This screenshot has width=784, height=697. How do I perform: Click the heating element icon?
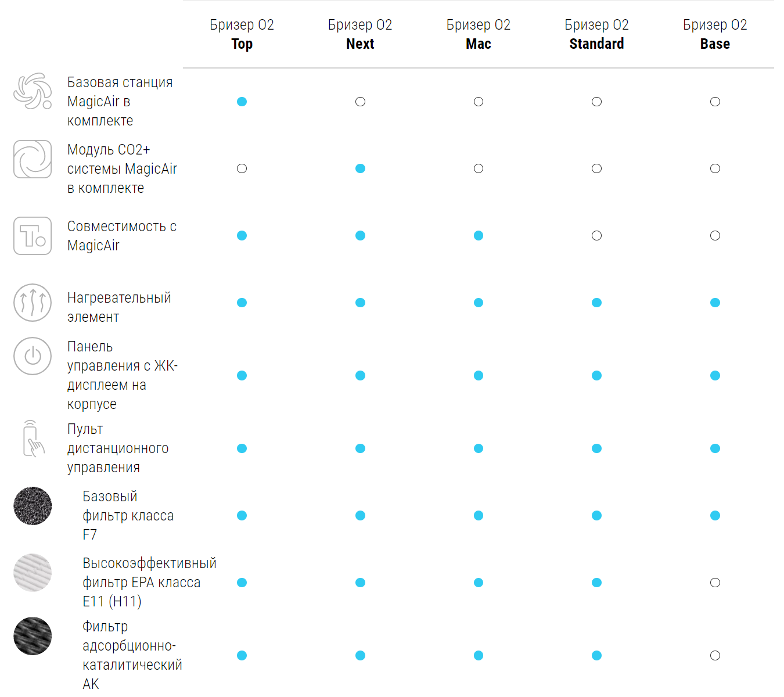click(x=33, y=303)
